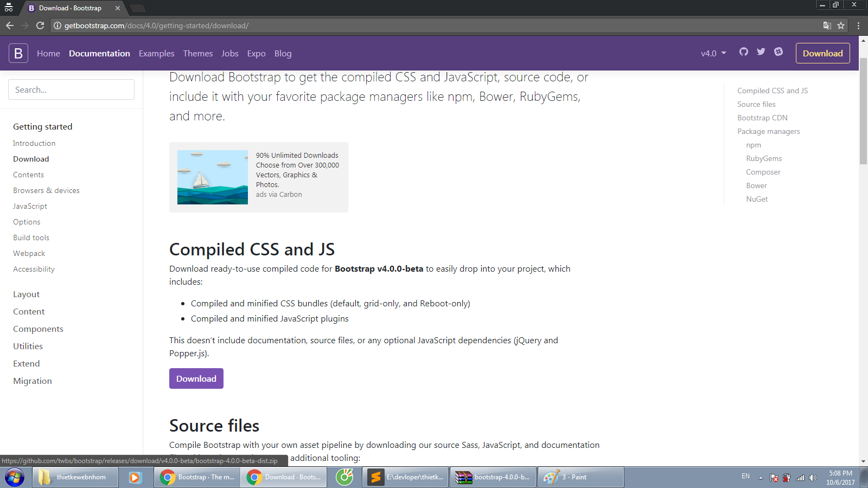Click the Carbon ad sailboat thumbnail

click(213, 177)
